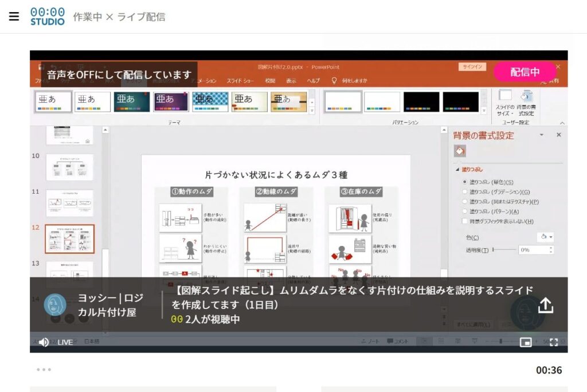Enable picture-in-picture mode

(x=526, y=342)
